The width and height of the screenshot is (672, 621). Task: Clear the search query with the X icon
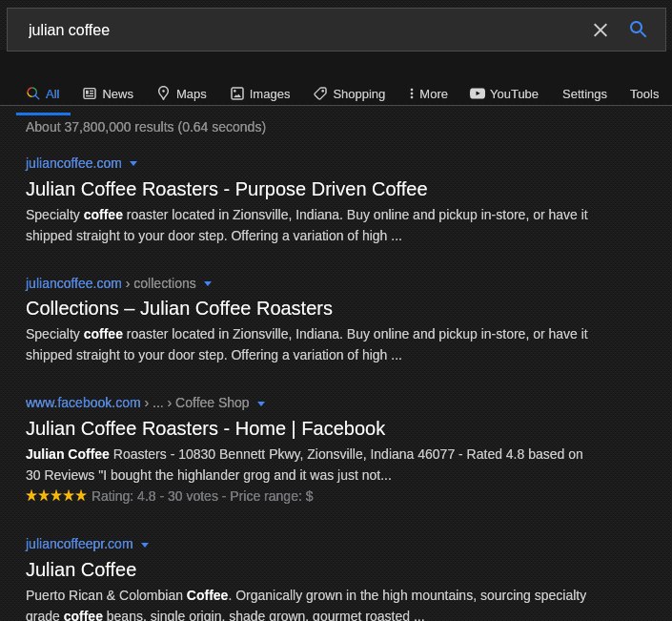tap(600, 30)
